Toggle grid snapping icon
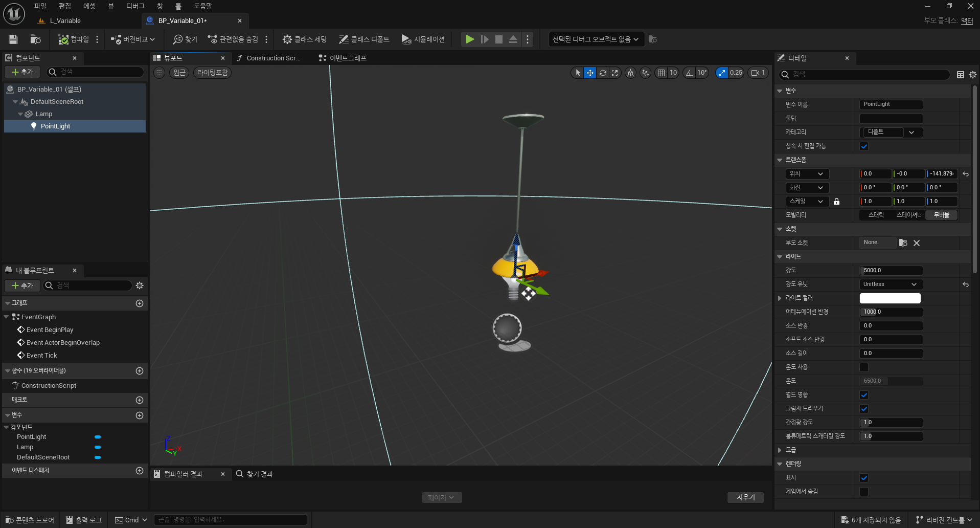Screen dimensions: 980x528 coord(662,73)
